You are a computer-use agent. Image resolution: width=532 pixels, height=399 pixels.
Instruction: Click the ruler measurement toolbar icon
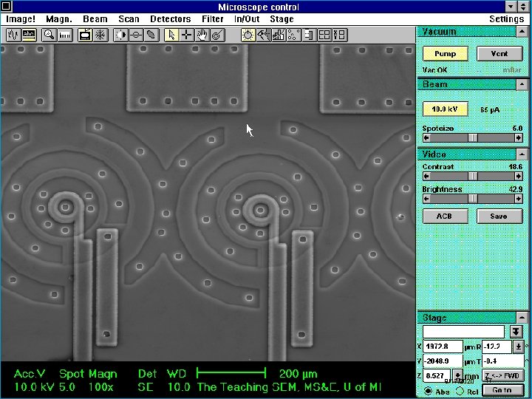(65, 35)
